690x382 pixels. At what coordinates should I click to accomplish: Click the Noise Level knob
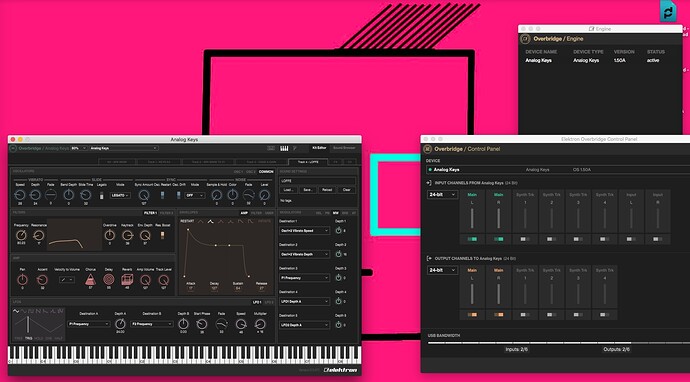coord(264,195)
